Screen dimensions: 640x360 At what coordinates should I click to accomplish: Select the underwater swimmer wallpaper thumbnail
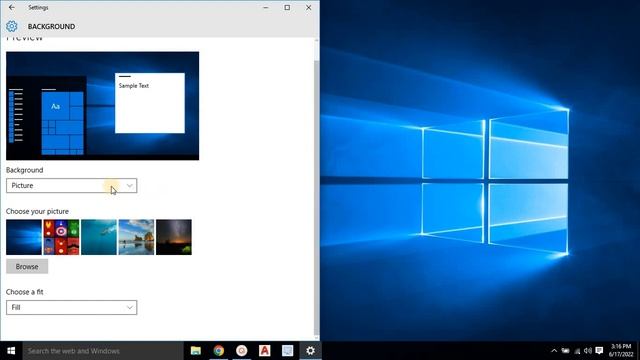(99, 237)
